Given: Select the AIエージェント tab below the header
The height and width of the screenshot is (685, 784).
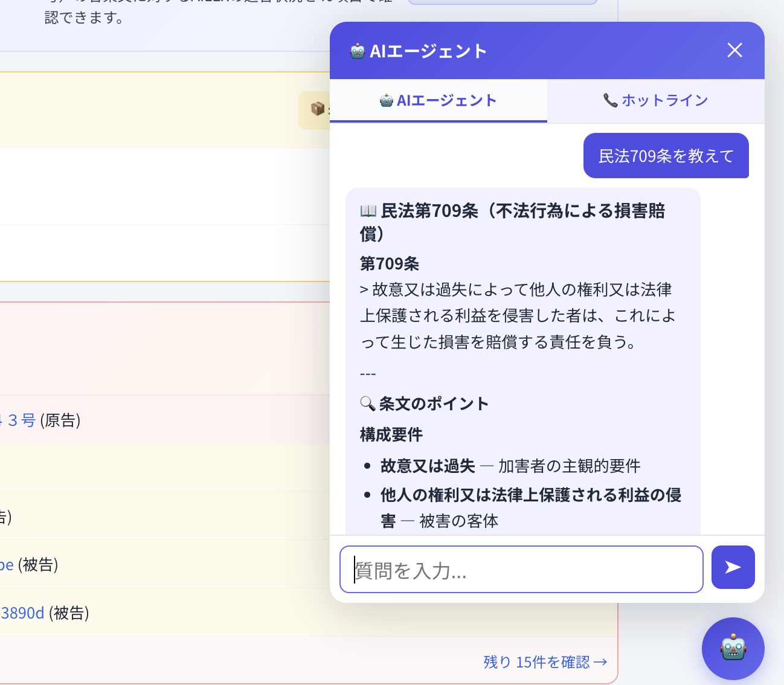Looking at the screenshot, I should coord(439,101).
